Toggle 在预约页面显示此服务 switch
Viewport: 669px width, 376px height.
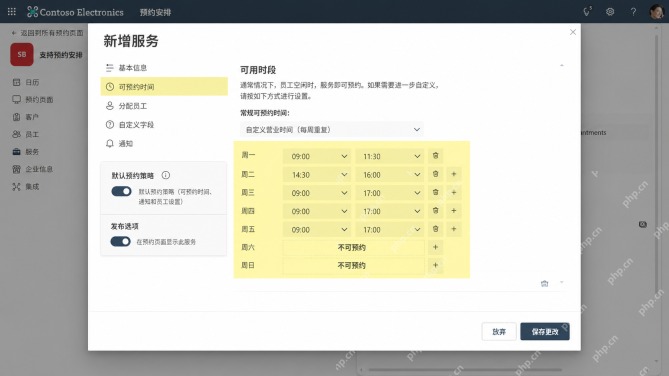click(x=120, y=242)
